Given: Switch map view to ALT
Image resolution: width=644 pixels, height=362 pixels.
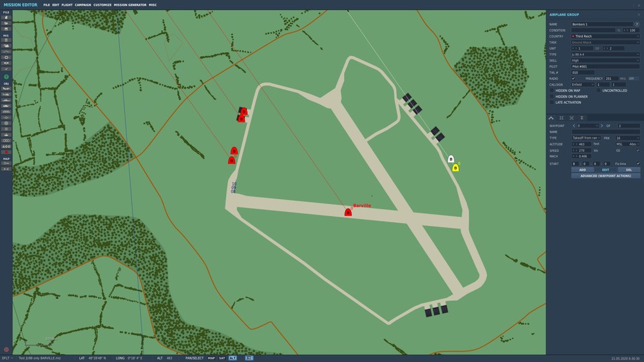Looking at the screenshot, I should tap(232, 358).
